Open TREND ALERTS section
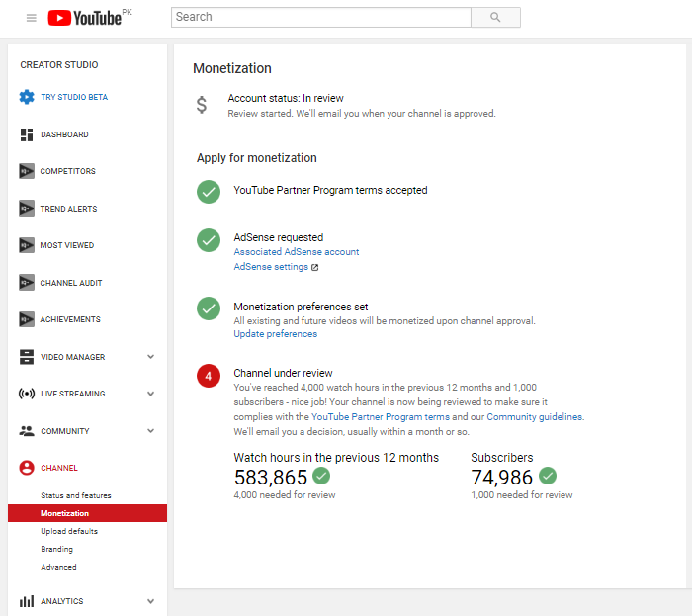 pyautogui.click(x=68, y=209)
